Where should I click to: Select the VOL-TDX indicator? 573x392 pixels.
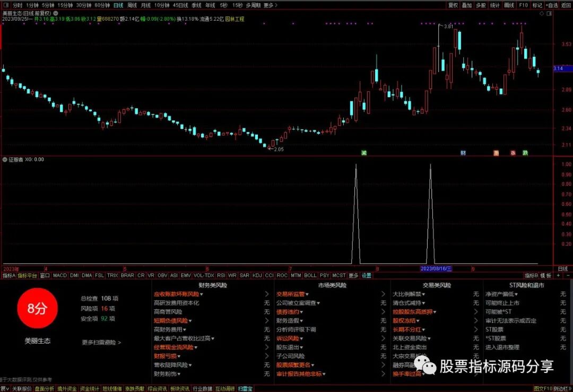204,275
